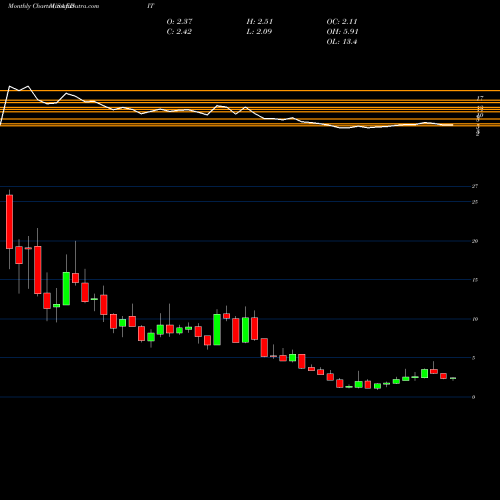The image size is (500, 500).
Task: Click the 'OC: 2.11' value
Action: pos(342,22)
